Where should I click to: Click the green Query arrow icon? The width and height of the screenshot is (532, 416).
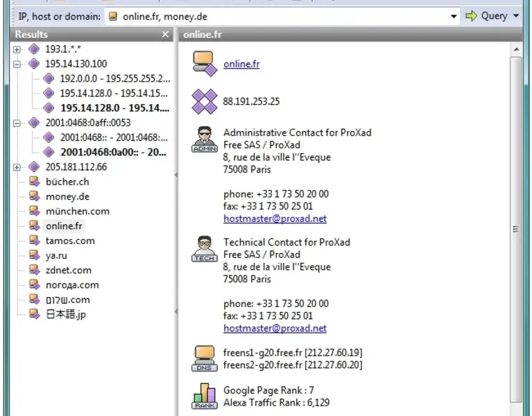[471, 15]
